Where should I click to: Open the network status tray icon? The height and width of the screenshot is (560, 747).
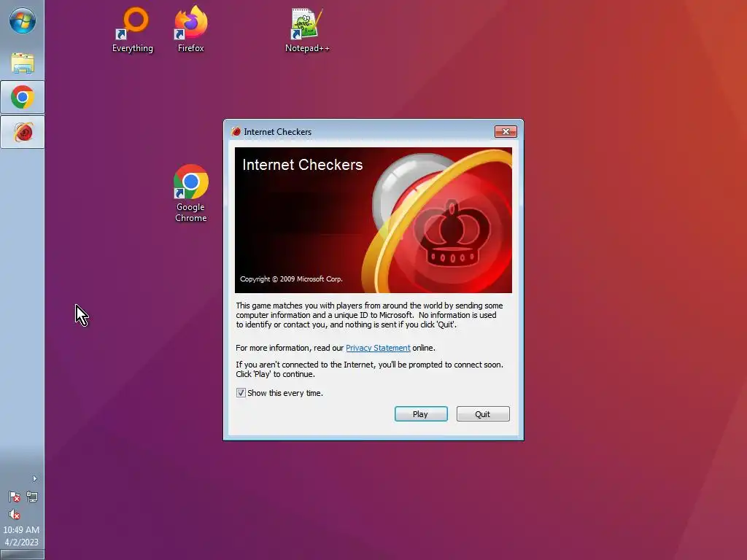[32, 497]
